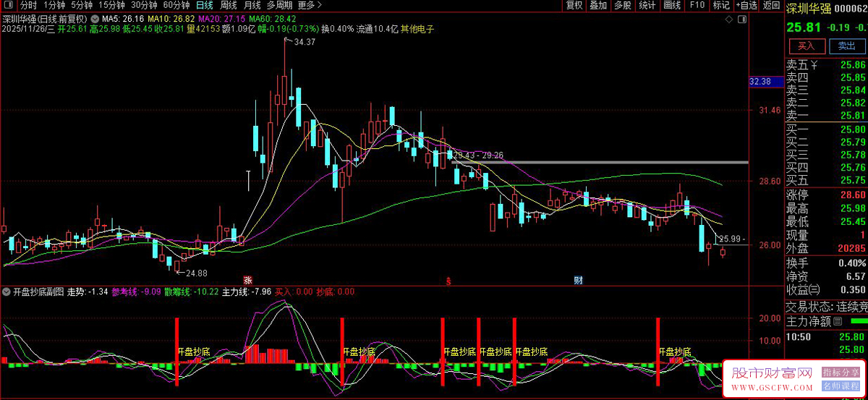Click the 叠加 overlay toolbar button
This screenshot has width=868, height=400.
pos(598,5)
